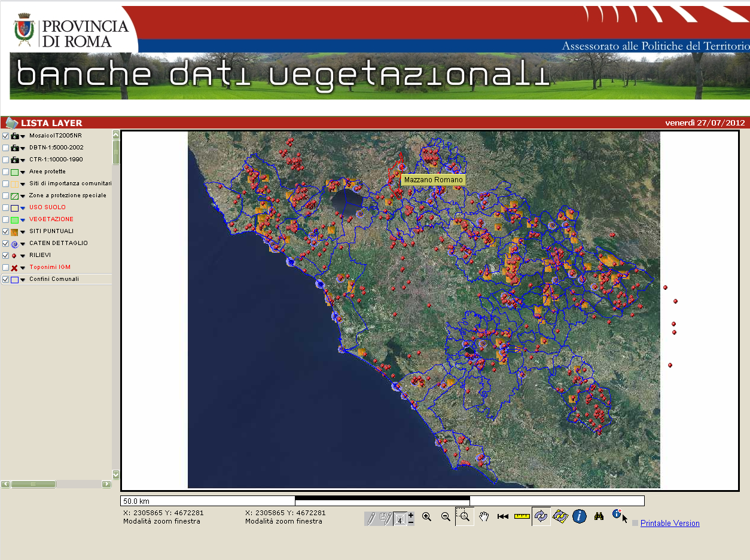Image resolution: width=750 pixels, height=560 pixels.
Task: Select the pencil edit tool
Action: (x=371, y=518)
